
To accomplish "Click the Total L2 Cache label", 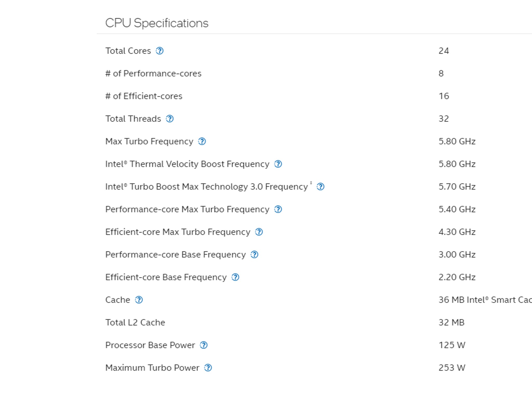I will point(135,322).
